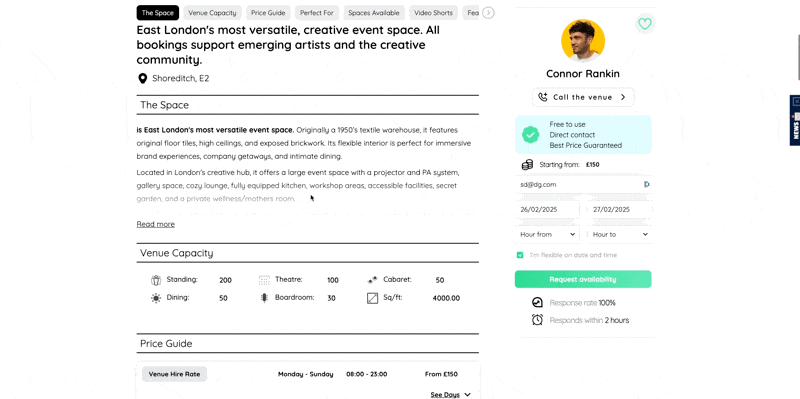Click the Dining capacity icon
The height and width of the screenshot is (399, 800).
[156, 298]
